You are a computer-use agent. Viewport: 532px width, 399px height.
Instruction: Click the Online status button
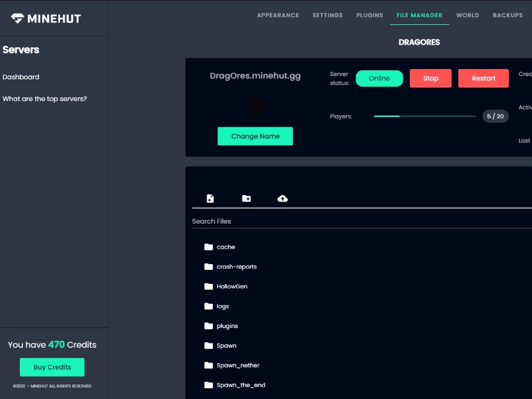tap(379, 79)
